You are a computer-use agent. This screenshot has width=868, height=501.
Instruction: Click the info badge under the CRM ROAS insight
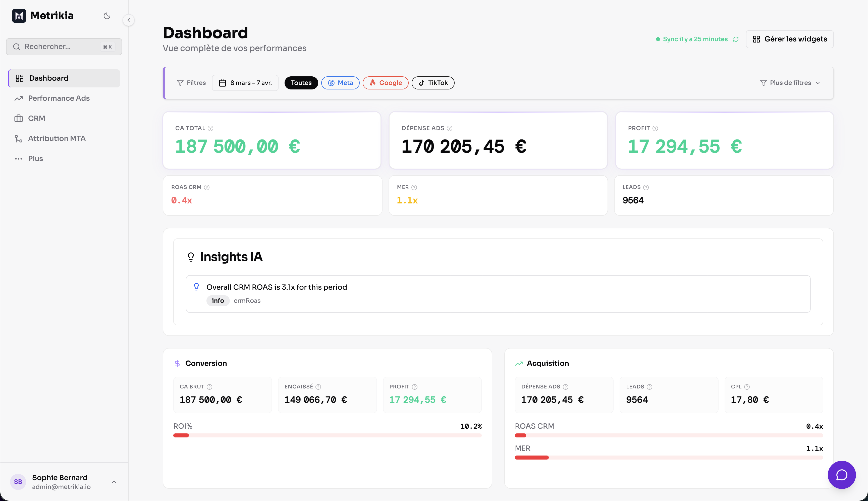[x=218, y=300]
